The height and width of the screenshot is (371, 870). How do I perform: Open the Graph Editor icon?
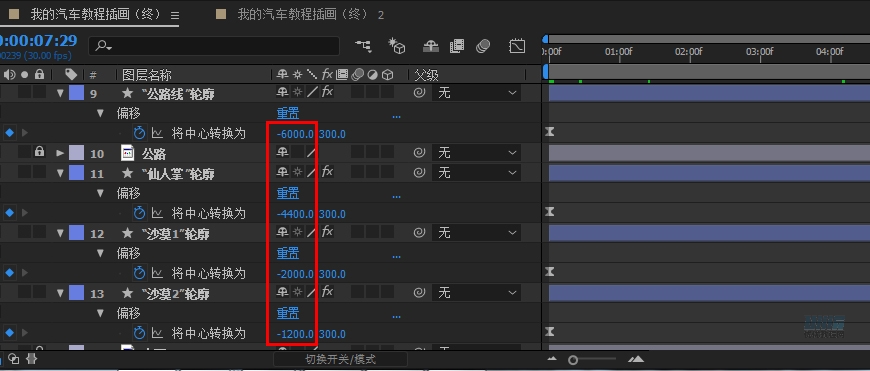coord(517,46)
